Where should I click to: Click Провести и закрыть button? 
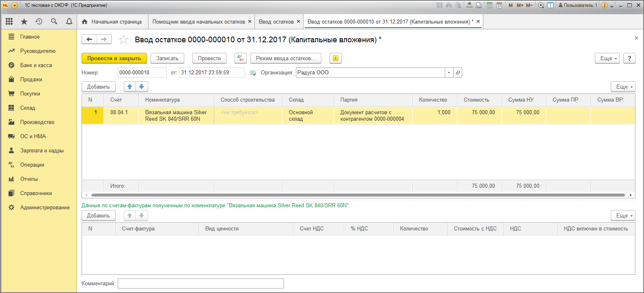(x=114, y=59)
